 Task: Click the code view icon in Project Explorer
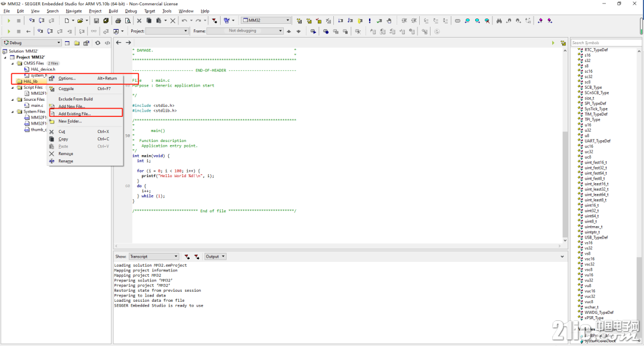point(107,43)
